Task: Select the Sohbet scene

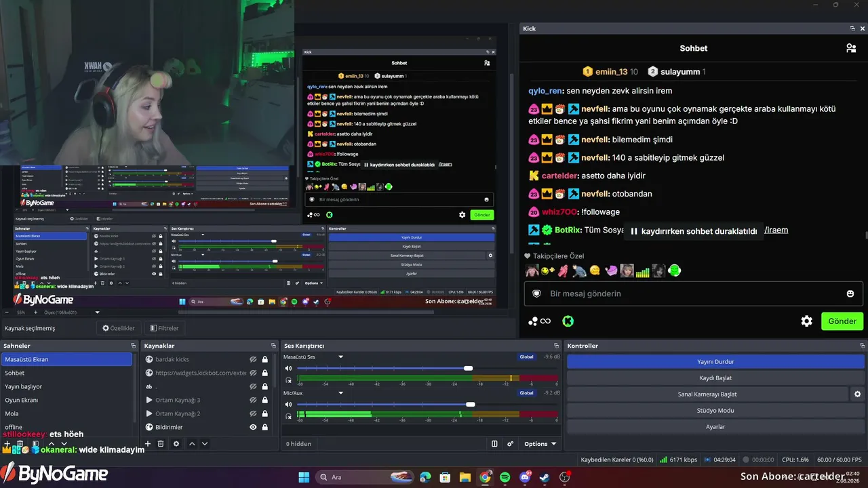Action: pyautogui.click(x=66, y=373)
